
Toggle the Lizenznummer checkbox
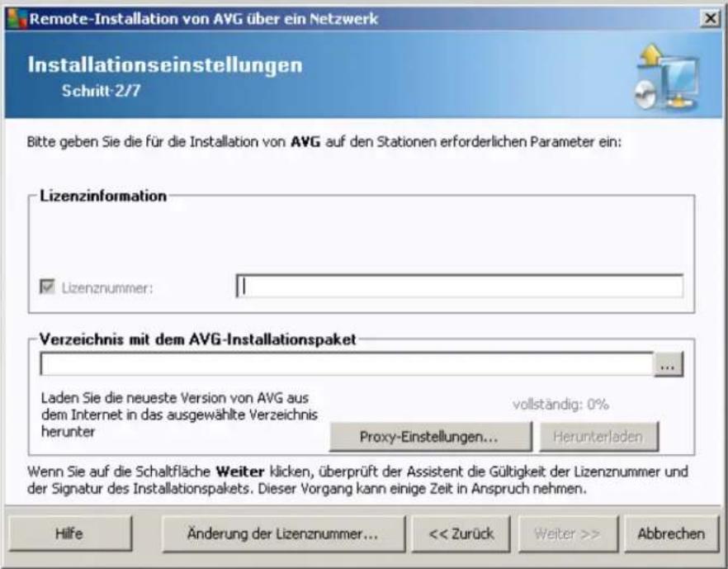(x=47, y=287)
